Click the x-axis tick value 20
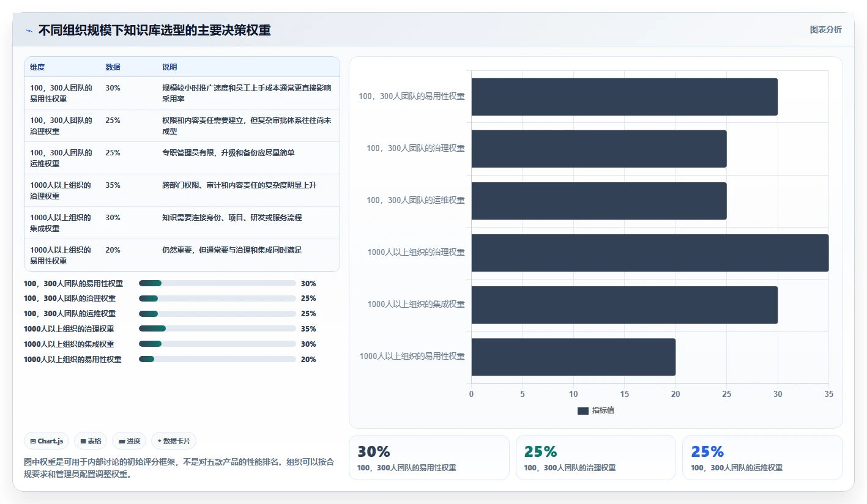This screenshot has width=867, height=504. click(x=675, y=395)
